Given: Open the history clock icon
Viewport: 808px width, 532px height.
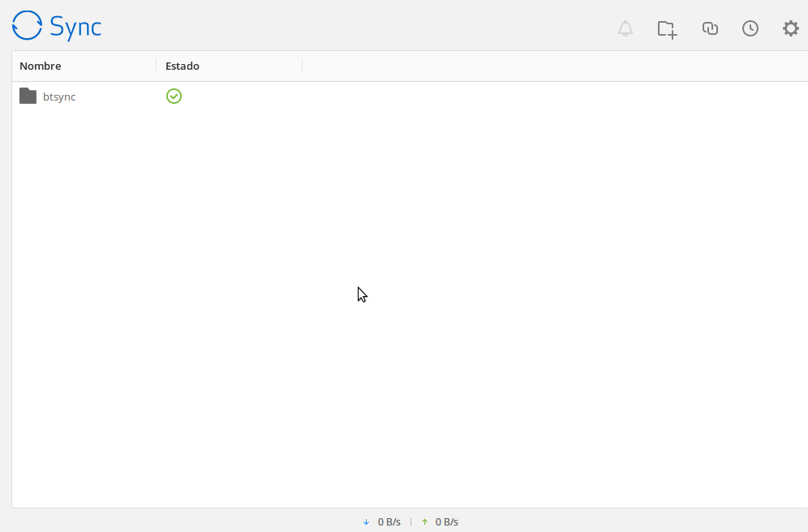Looking at the screenshot, I should 750,28.
